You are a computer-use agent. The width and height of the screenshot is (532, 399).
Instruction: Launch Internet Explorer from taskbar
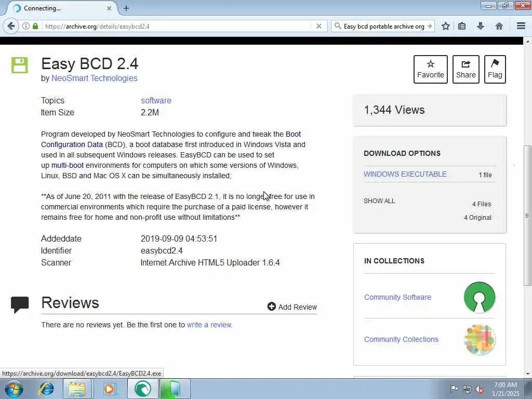click(x=46, y=389)
